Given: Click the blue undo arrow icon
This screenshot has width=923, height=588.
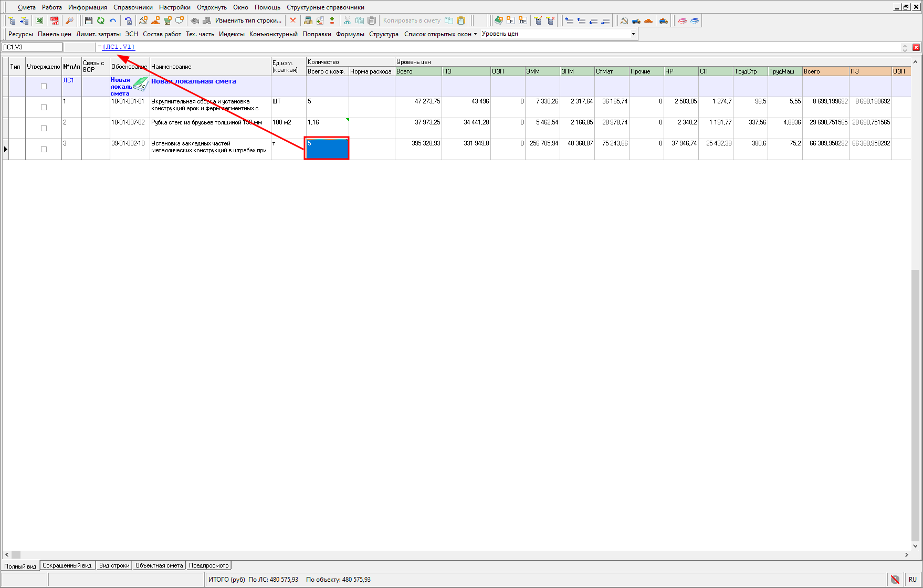Looking at the screenshot, I should click(x=113, y=20).
